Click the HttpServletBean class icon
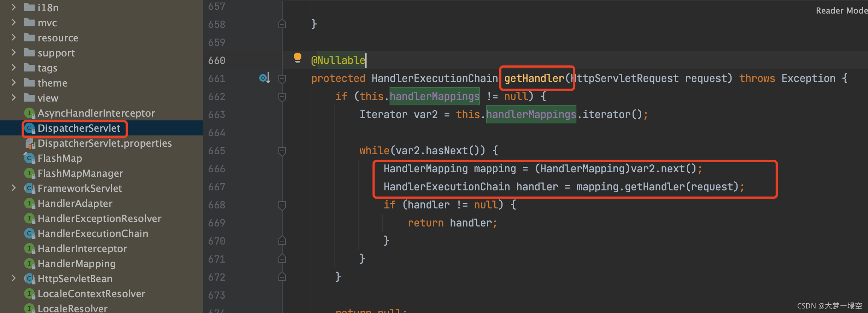This screenshot has width=868, height=313. [x=29, y=278]
